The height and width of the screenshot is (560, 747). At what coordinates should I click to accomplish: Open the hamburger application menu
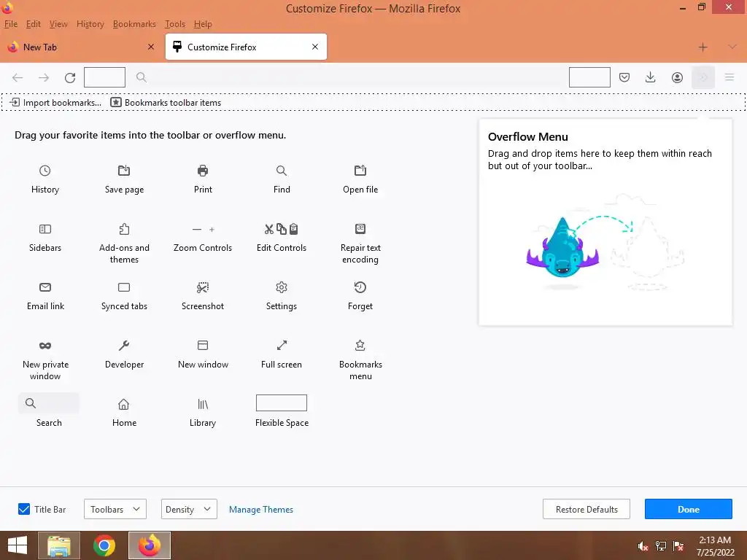click(x=729, y=77)
